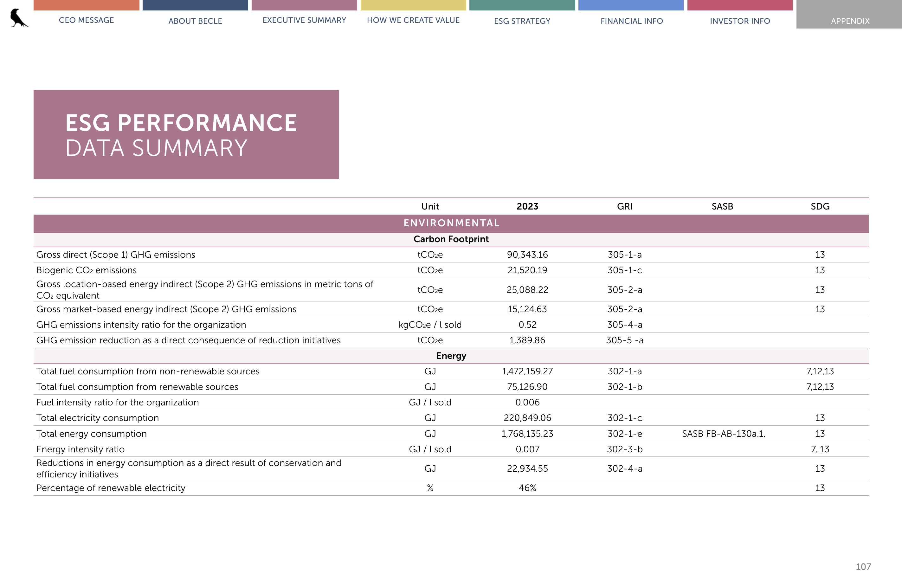This screenshot has height=588, width=902.
Task: Select the ESG PERFORMANCE DATA SUMMARY title
Action: (181, 135)
